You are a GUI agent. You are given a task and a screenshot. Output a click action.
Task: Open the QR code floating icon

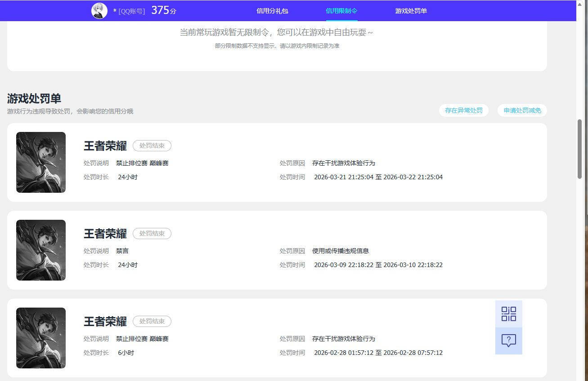coord(509,314)
